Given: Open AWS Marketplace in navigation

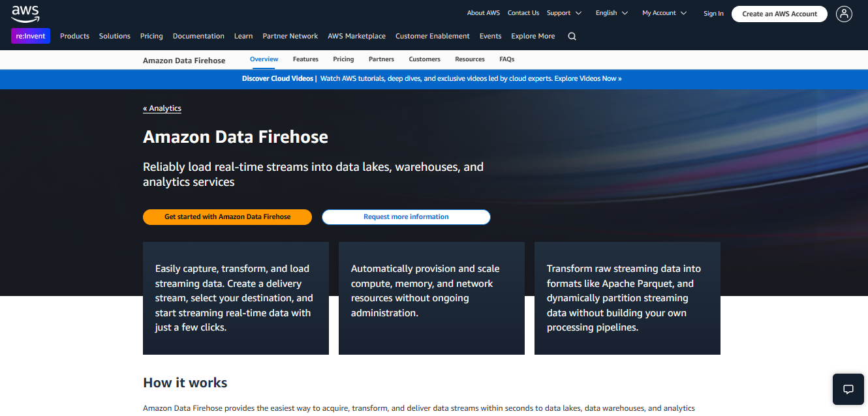Looking at the screenshot, I should [x=356, y=37].
